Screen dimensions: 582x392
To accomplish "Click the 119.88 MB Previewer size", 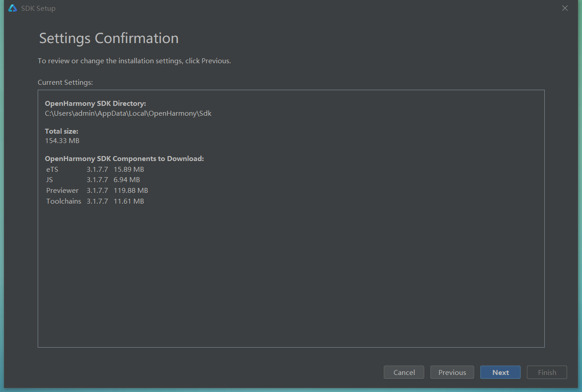I will pyautogui.click(x=131, y=191).
